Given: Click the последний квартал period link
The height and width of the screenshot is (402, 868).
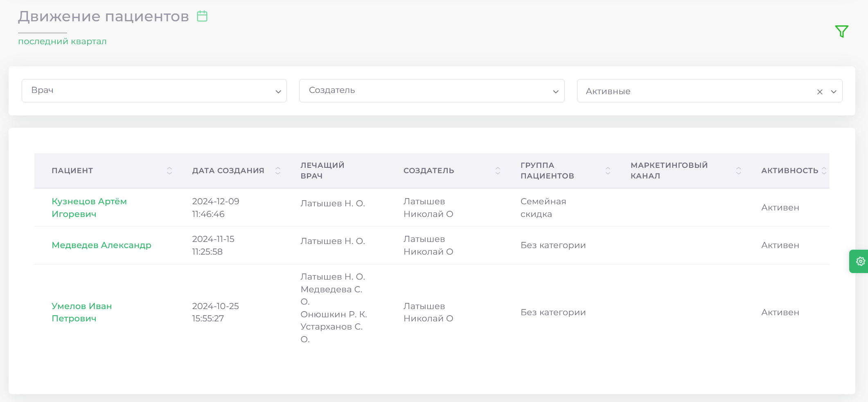Looking at the screenshot, I should coord(62,41).
